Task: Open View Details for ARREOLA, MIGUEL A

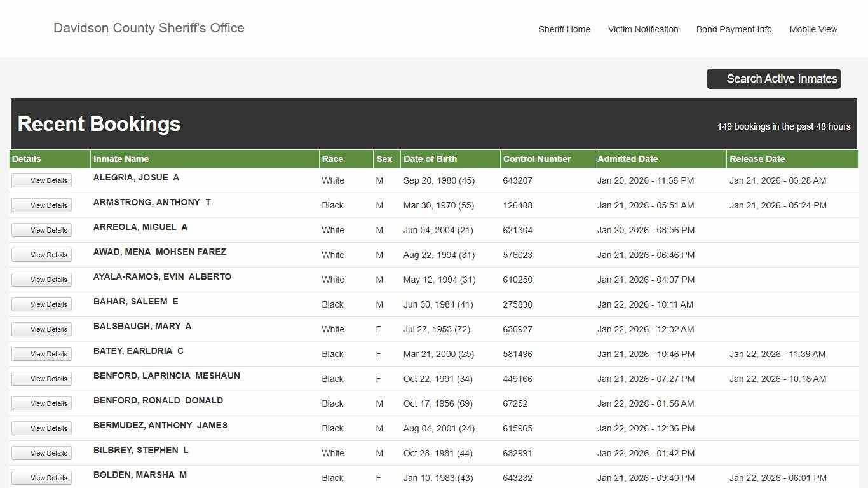Action: [41, 230]
